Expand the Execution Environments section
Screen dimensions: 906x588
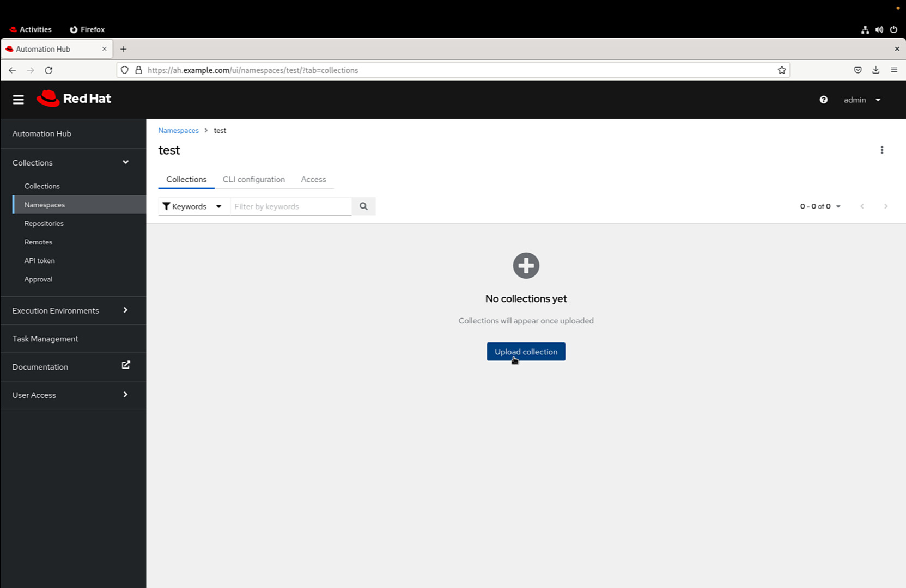pyautogui.click(x=125, y=310)
